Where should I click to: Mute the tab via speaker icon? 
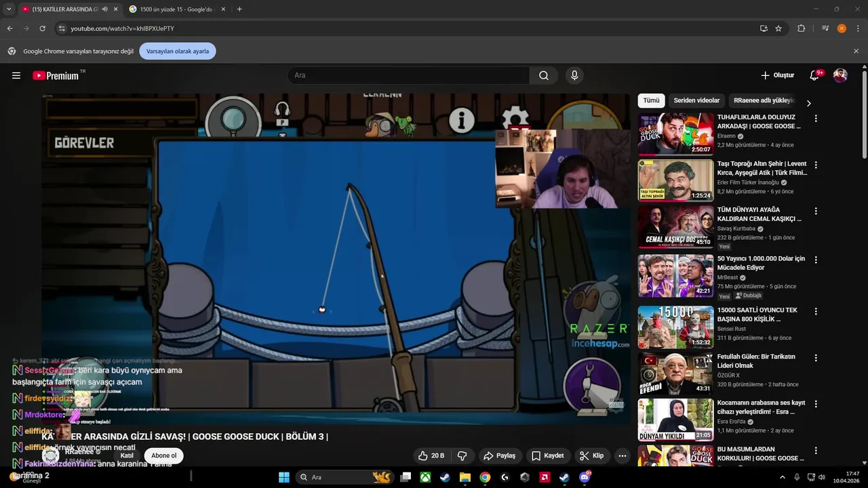click(105, 9)
